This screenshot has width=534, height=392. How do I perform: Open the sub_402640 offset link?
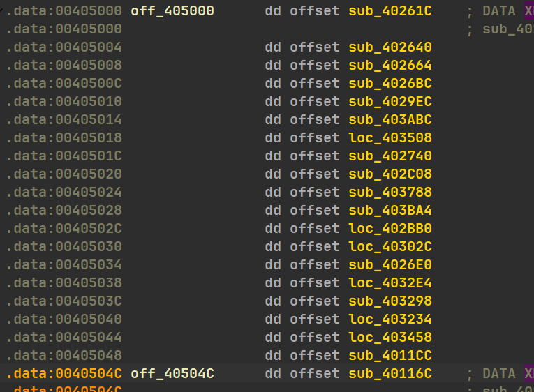coord(390,47)
